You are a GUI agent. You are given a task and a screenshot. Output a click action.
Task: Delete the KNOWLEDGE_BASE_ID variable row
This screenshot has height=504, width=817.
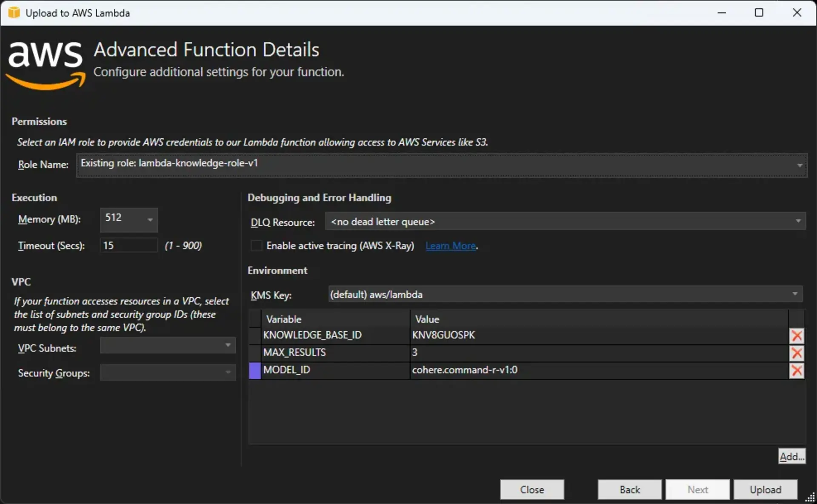796,336
